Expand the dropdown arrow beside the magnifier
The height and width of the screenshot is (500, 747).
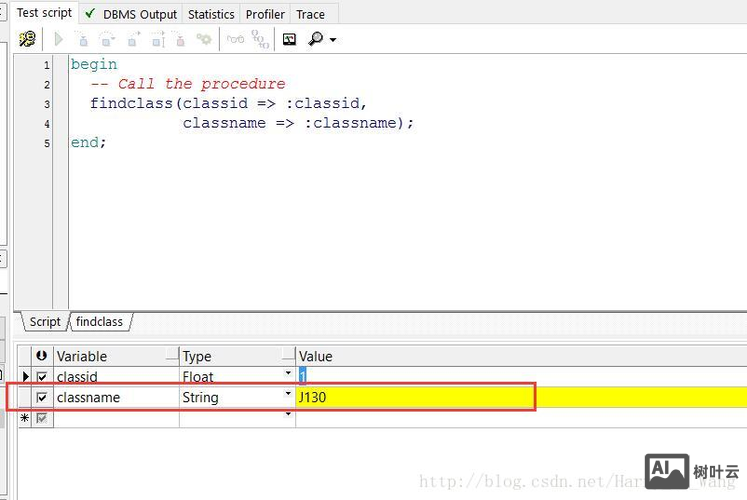(333, 40)
